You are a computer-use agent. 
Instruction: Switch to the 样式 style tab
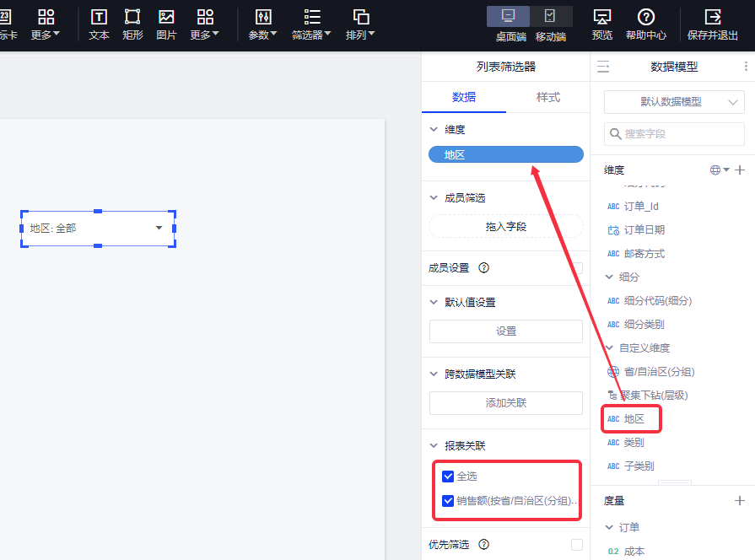(x=548, y=98)
